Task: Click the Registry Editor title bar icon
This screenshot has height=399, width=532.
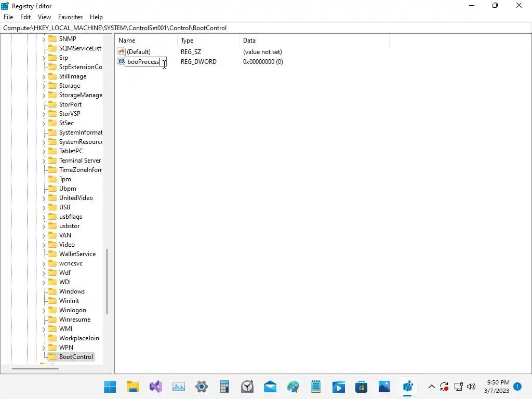Action: (x=5, y=6)
